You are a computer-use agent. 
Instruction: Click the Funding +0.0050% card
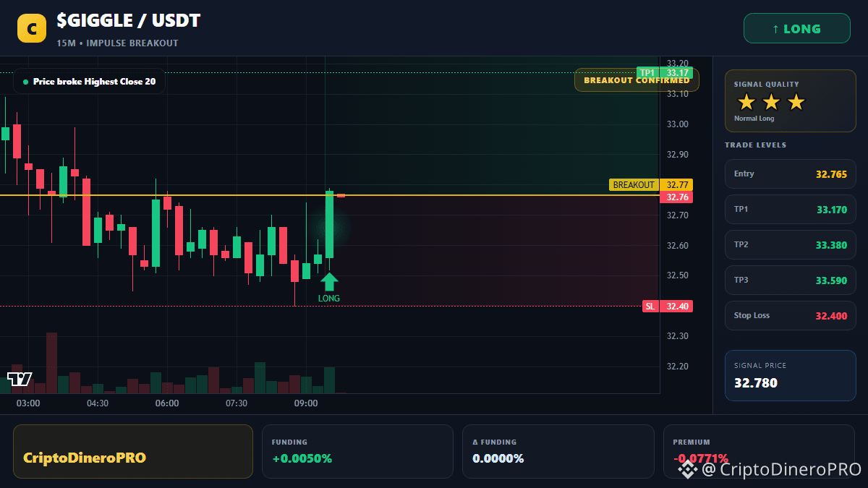[357, 451]
